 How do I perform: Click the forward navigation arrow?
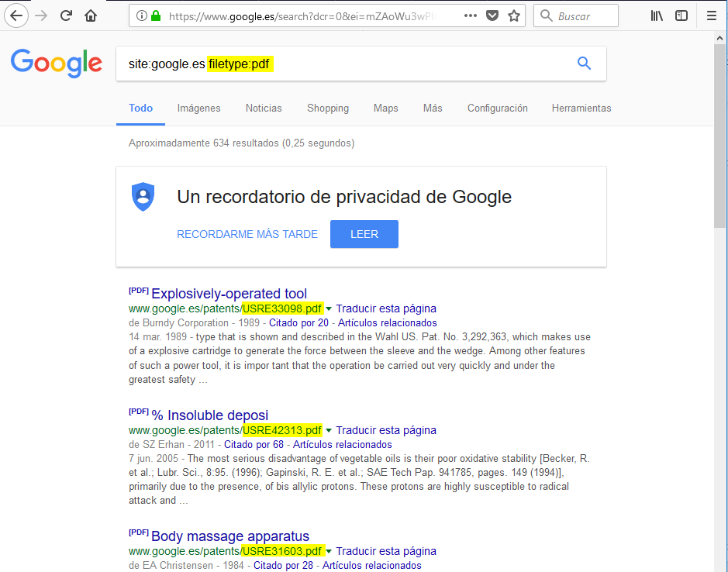41,16
